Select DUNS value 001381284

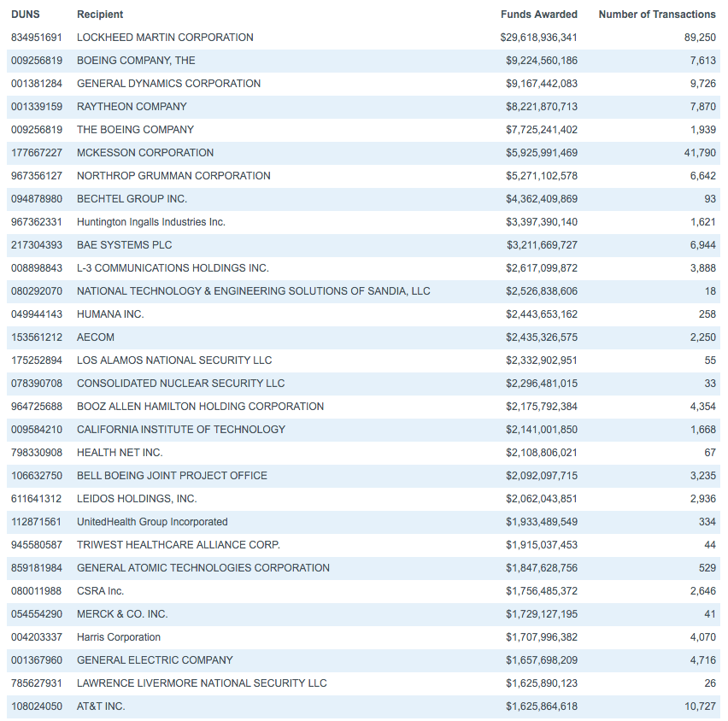(36, 84)
